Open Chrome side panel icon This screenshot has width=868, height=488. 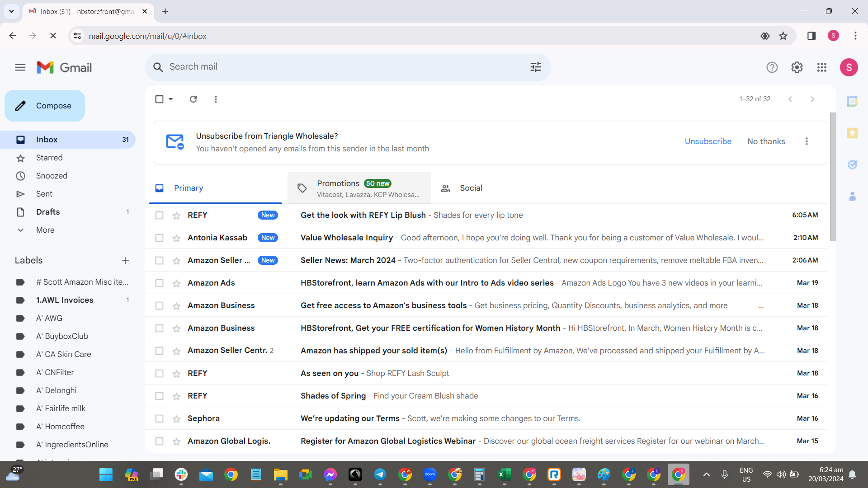coord(811,36)
